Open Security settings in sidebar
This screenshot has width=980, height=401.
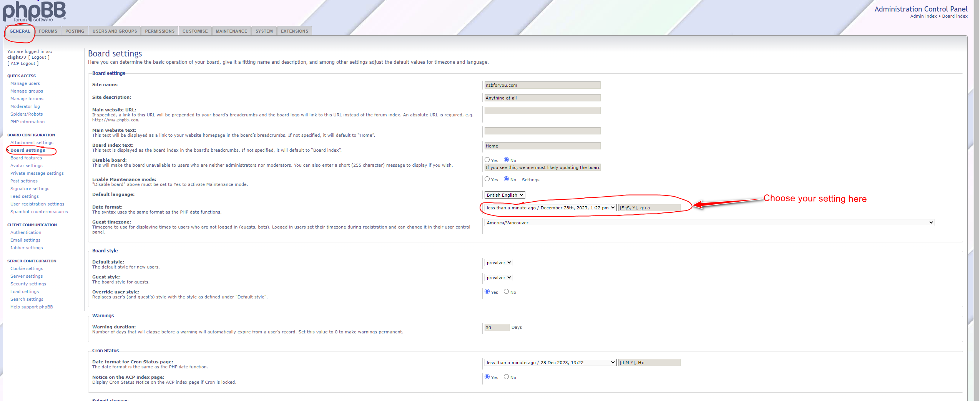28,284
